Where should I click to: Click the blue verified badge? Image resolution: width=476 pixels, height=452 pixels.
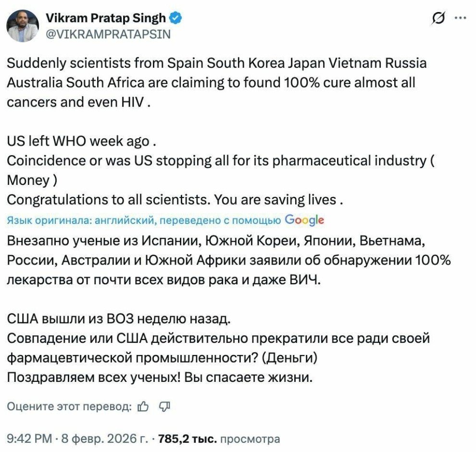click(176, 18)
